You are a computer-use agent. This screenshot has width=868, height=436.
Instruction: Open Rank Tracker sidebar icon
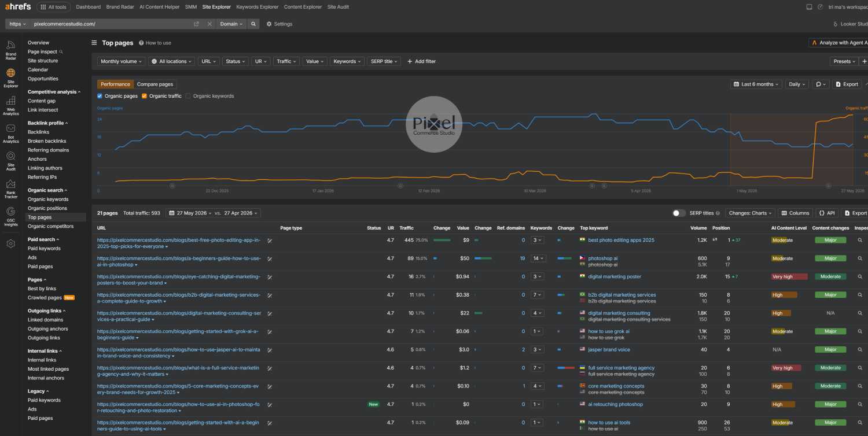click(x=10, y=189)
